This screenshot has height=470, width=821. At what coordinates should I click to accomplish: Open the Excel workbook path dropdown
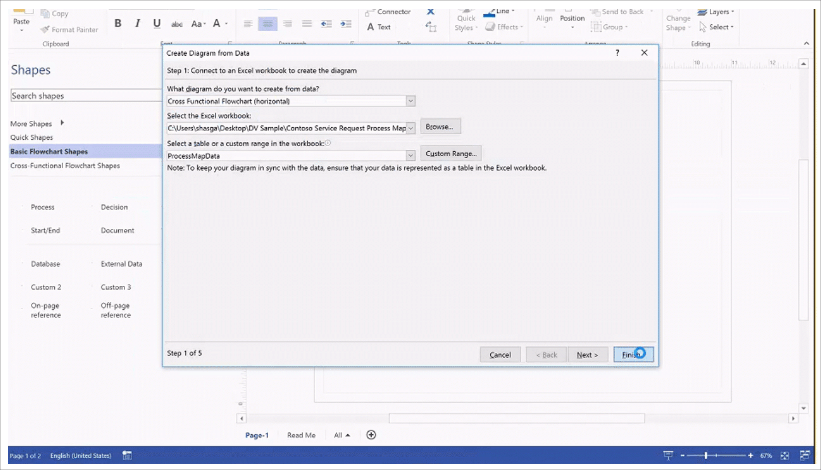coord(411,128)
